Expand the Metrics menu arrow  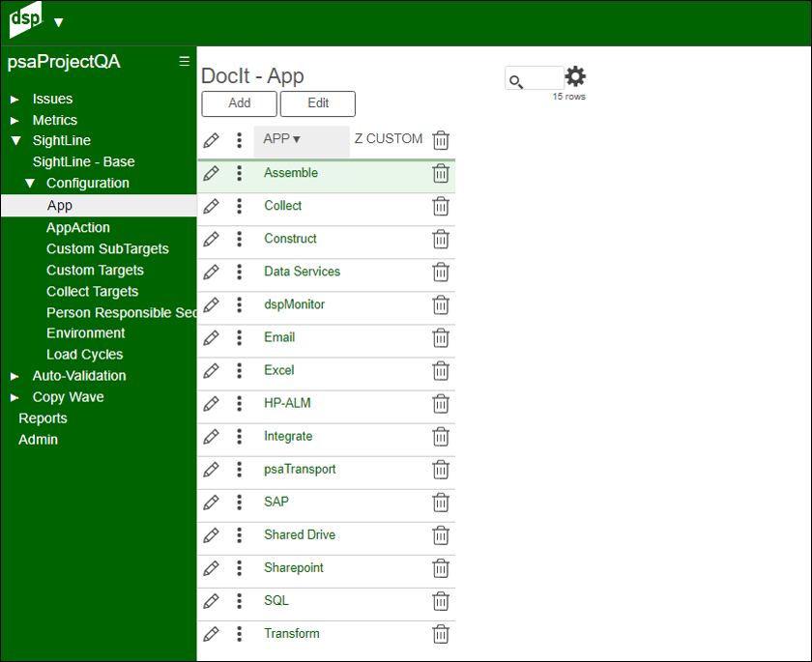point(15,121)
